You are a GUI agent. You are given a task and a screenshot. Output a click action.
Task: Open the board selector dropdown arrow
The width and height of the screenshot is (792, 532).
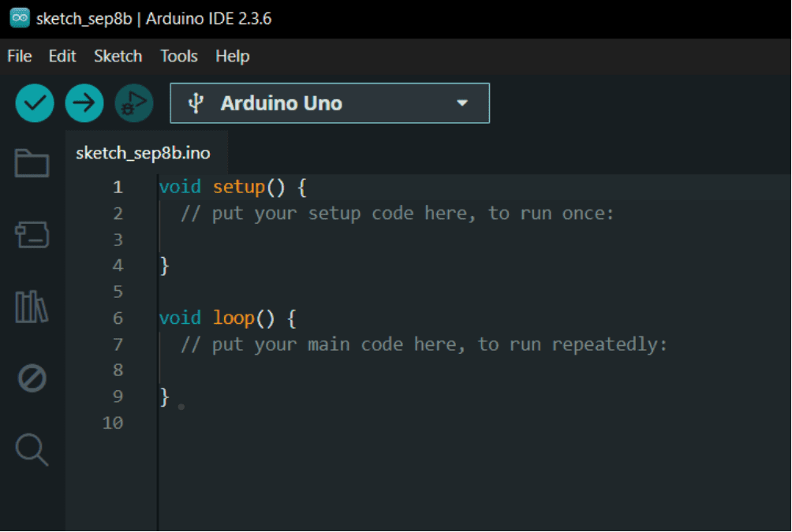[463, 103]
